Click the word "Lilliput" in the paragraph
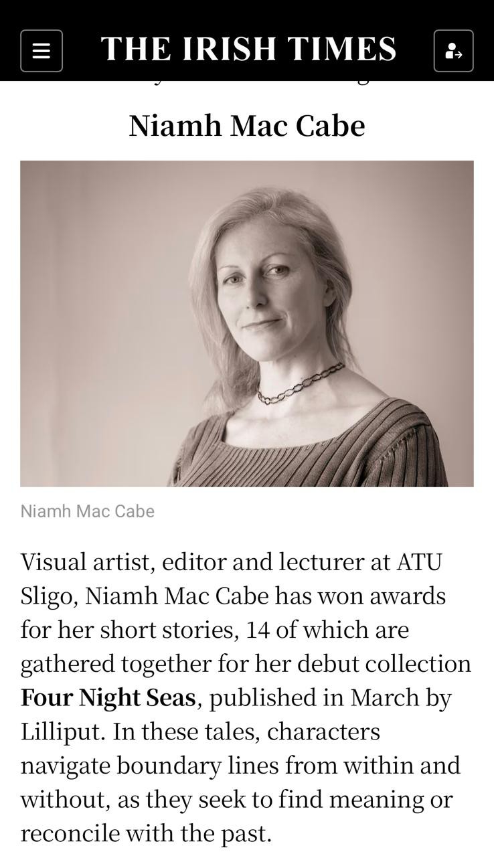 coord(62,731)
